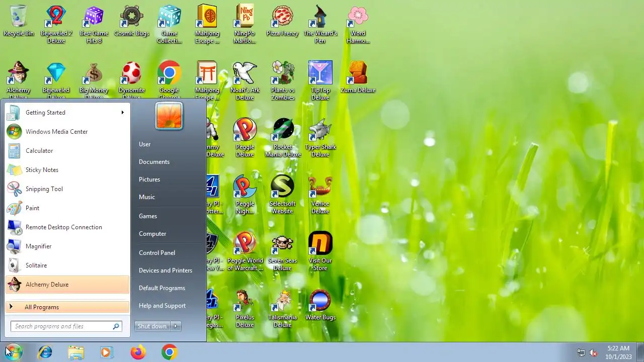
Task: Launch Water Bugs desktop shortcut
Action: [x=320, y=305]
